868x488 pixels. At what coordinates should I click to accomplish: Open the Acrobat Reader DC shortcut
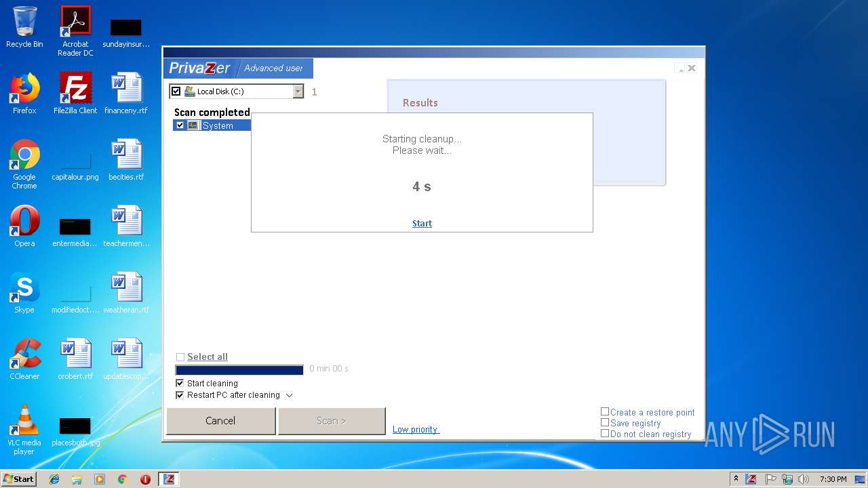point(75,31)
